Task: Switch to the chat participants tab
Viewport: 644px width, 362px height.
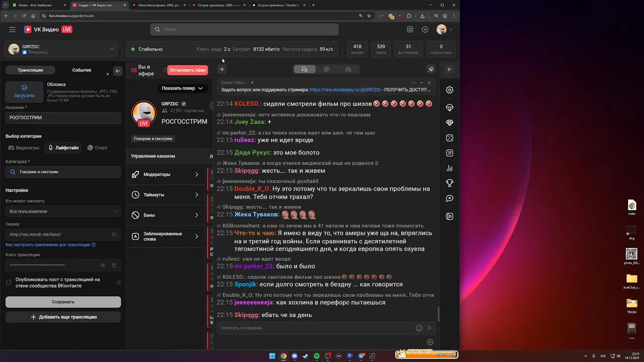Action: point(348,69)
